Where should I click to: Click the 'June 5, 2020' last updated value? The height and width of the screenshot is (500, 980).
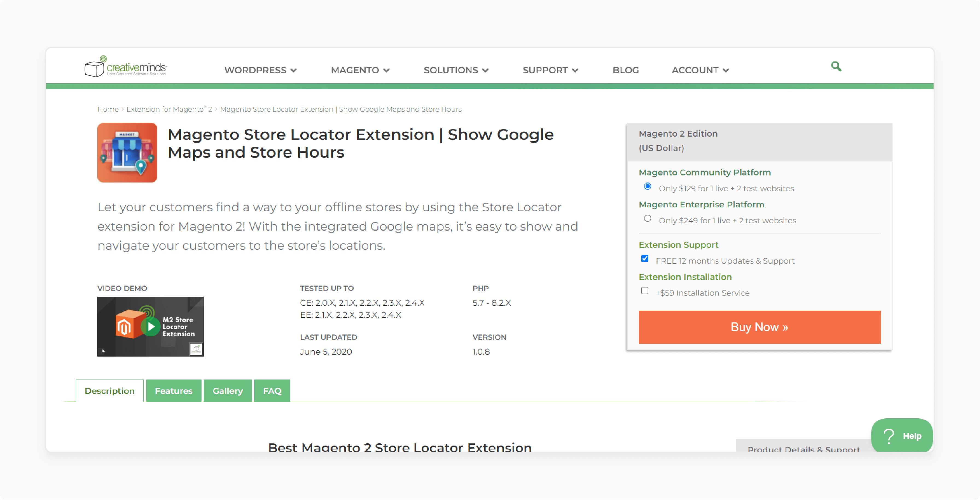[326, 352]
